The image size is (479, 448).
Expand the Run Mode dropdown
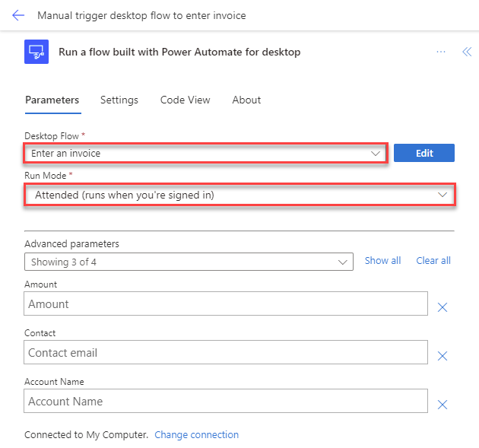coord(239,195)
